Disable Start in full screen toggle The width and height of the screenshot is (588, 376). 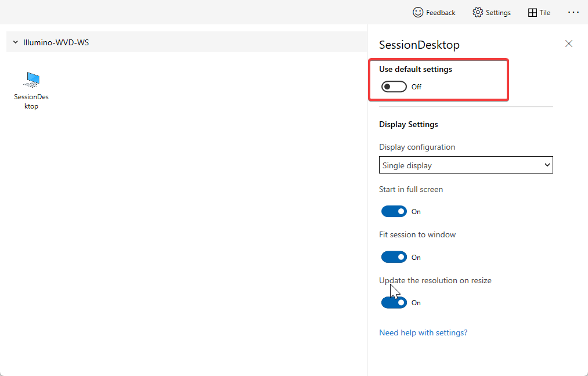coord(394,211)
